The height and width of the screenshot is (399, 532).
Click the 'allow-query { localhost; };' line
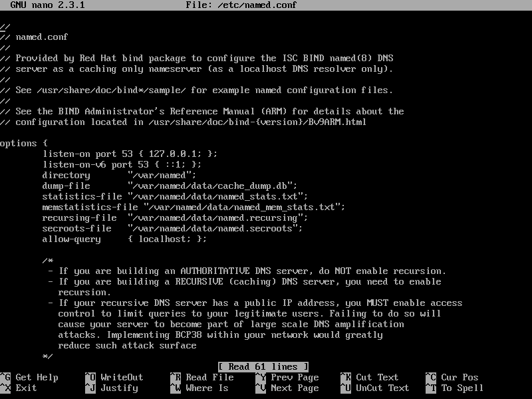124,239
